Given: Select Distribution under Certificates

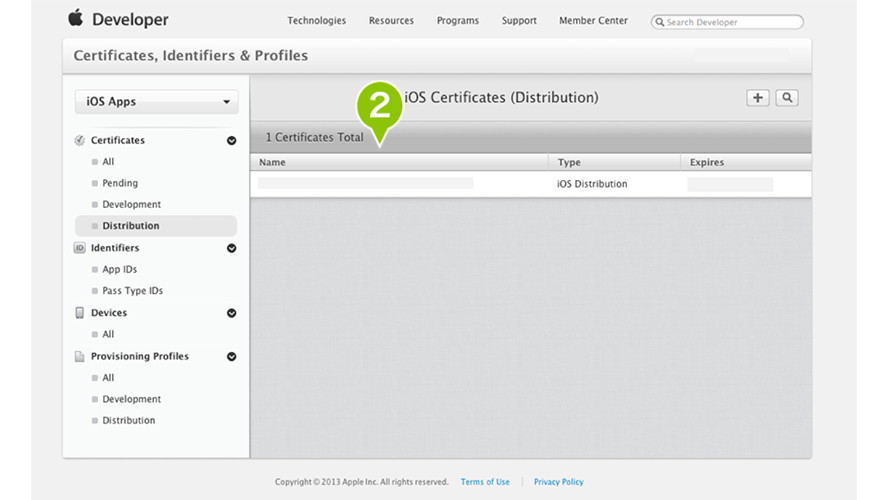Looking at the screenshot, I should 156,226.
